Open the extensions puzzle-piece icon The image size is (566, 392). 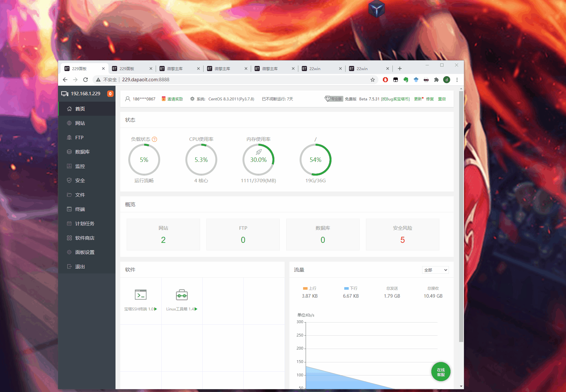point(436,80)
